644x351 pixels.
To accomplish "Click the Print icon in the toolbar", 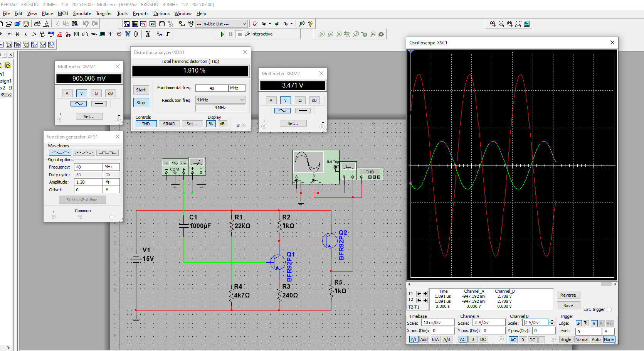I will pos(37,24).
